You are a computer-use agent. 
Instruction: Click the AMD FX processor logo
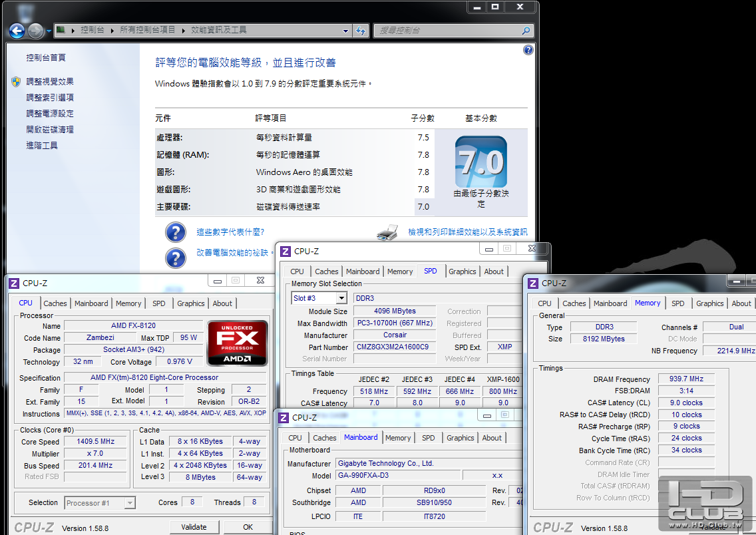tap(237, 343)
